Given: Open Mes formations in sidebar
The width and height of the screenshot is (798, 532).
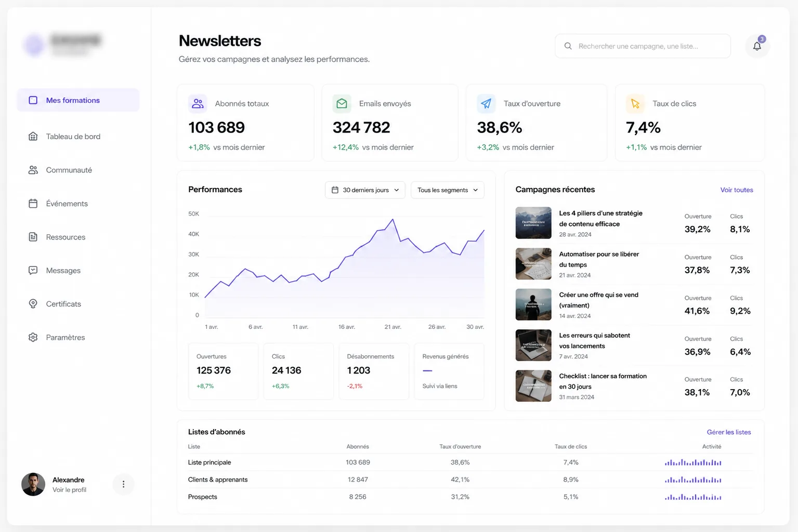Looking at the screenshot, I should pos(78,100).
